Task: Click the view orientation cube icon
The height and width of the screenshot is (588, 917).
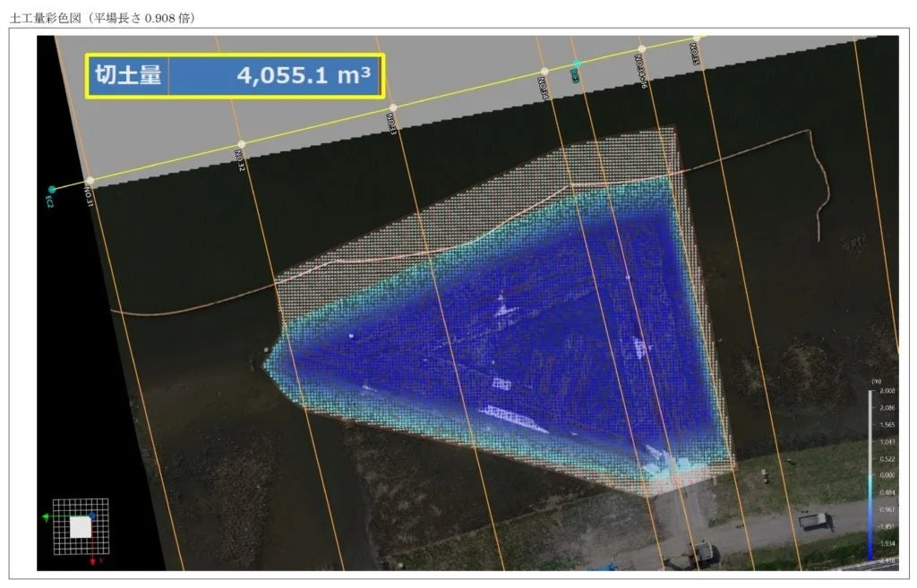Action: (x=81, y=527)
